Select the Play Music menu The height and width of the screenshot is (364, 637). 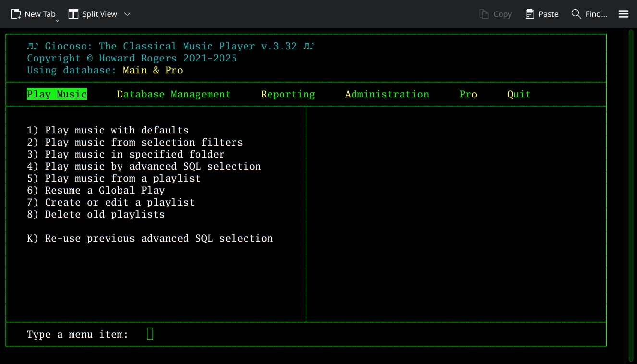click(x=57, y=94)
